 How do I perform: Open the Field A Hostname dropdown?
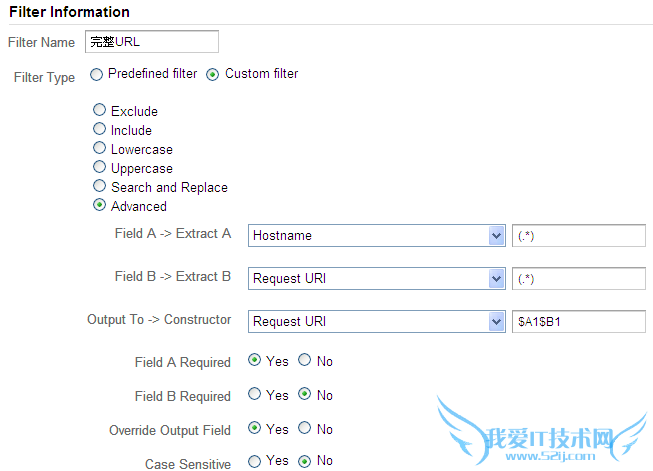point(376,236)
